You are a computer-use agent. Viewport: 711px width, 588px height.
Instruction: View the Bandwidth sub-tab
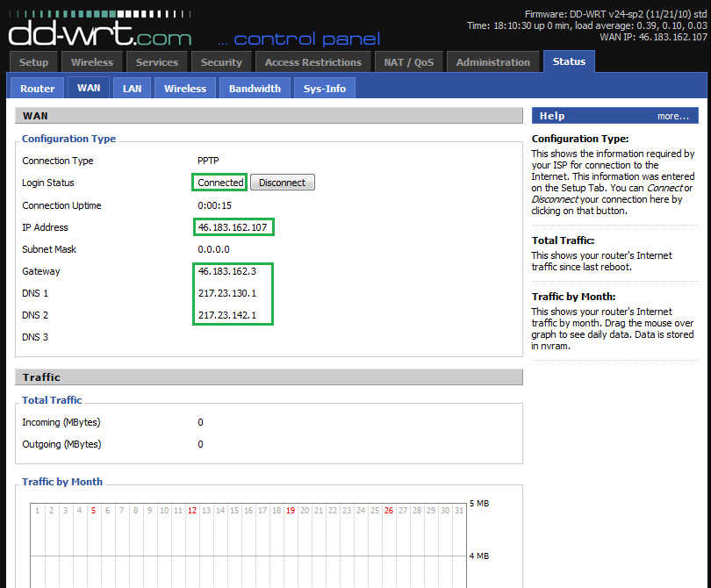coord(255,89)
